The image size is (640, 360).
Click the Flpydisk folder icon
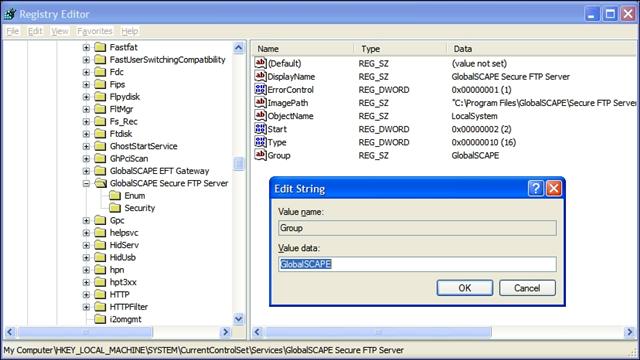[x=100, y=97]
